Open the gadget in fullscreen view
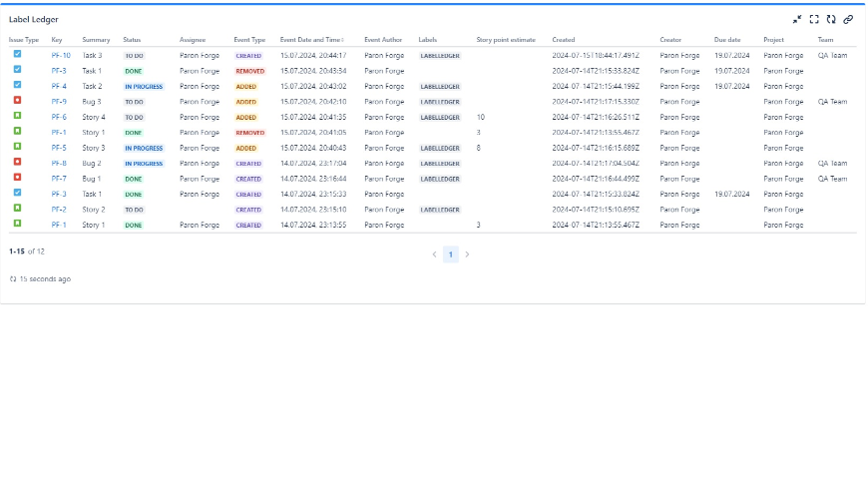The height and width of the screenshot is (494, 868). click(814, 19)
